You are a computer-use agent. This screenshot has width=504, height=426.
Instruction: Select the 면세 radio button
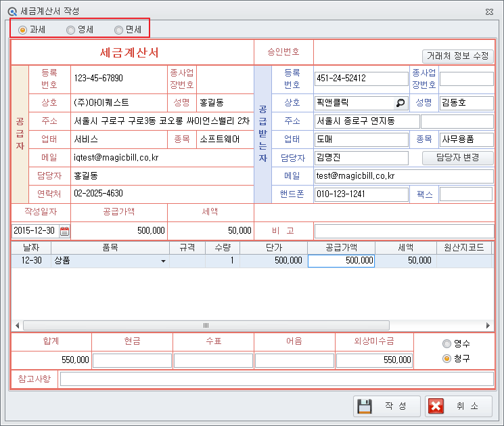click(x=118, y=30)
